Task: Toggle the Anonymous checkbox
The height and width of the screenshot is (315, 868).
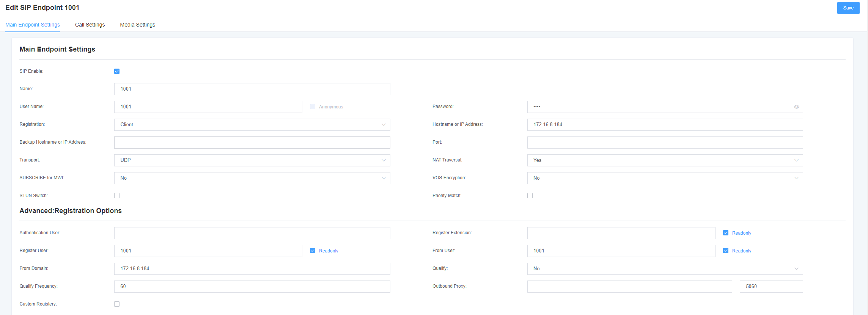Action: pos(313,107)
